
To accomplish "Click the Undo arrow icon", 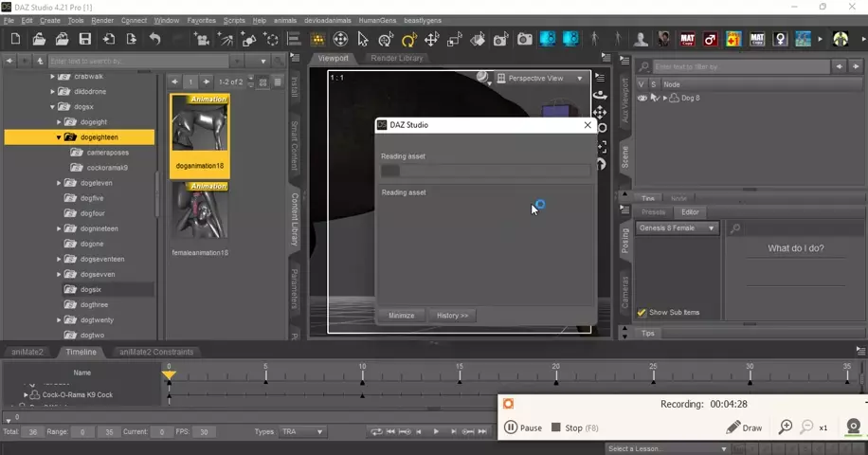I will 154,39.
